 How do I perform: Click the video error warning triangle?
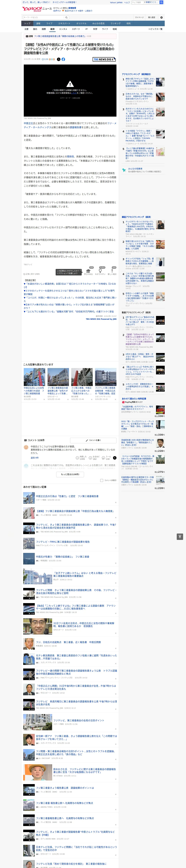click(x=70, y=84)
